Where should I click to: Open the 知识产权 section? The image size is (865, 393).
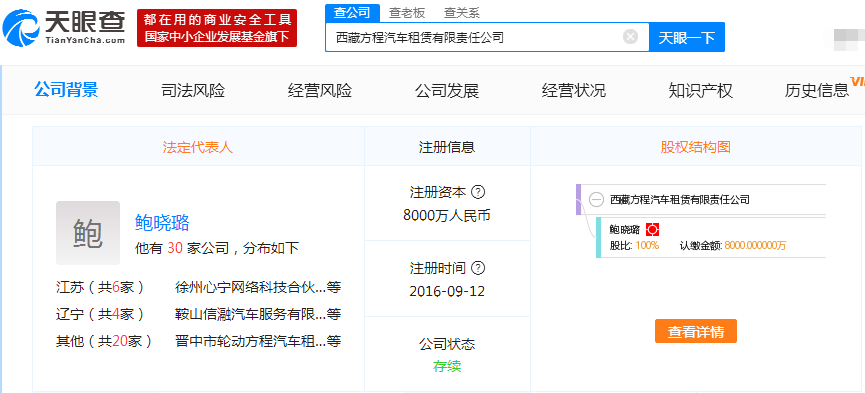click(x=701, y=91)
